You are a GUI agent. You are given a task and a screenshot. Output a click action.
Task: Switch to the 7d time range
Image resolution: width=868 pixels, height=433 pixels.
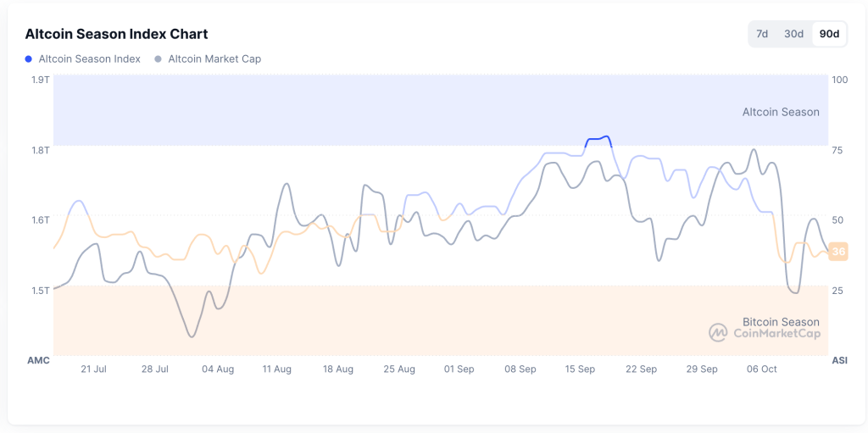point(762,34)
